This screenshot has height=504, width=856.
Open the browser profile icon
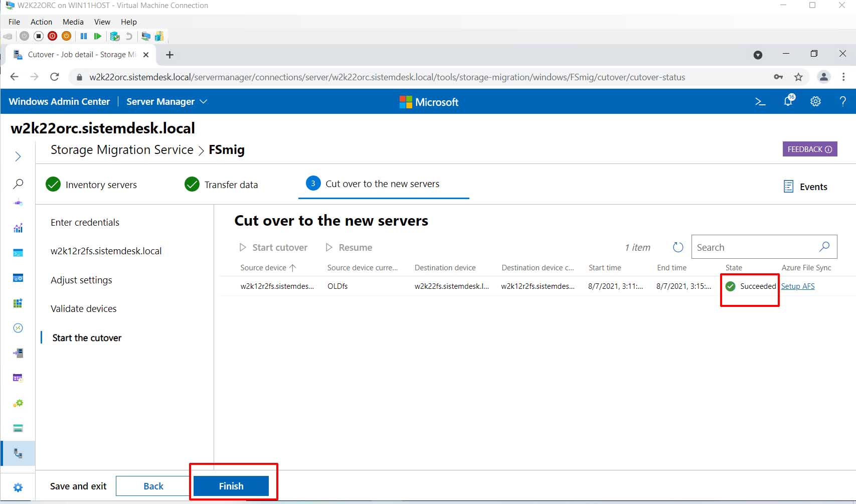pos(823,77)
